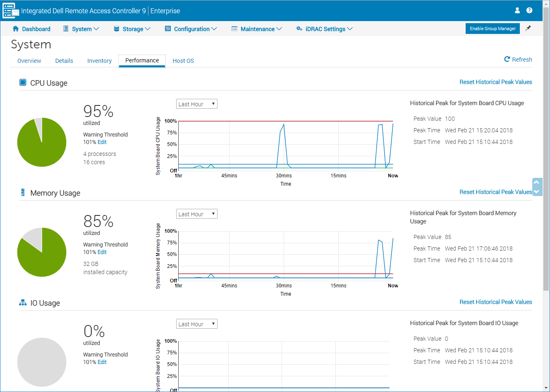Image resolution: width=550 pixels, height=392 pixels.
Task: Open the iDRAC Settings menu label
Action: click(x=325, y=29)
